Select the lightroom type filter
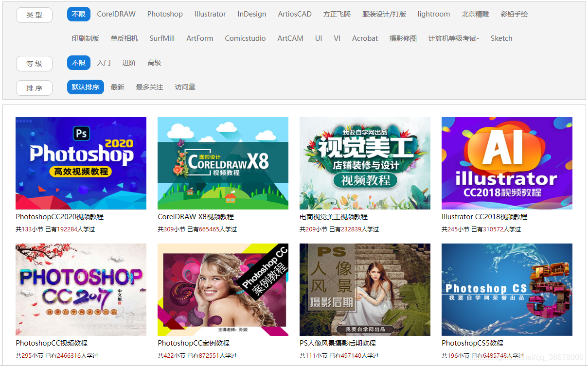588x366 pixels. (434, 14)
